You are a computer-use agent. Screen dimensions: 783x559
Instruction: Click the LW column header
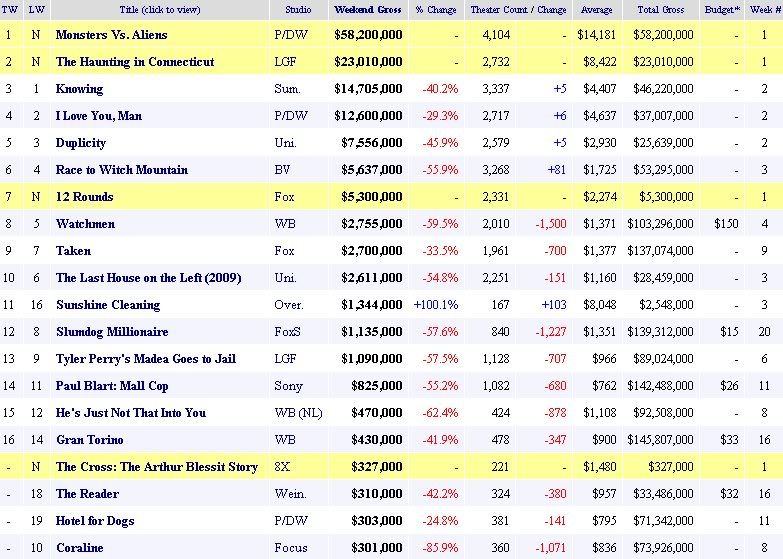[36, 10]
